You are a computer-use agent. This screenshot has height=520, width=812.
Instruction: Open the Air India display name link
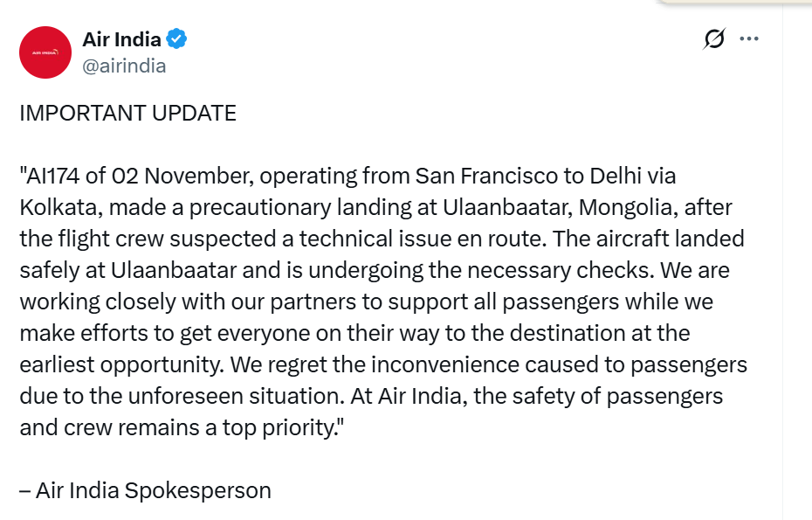[x=121, y=39]
